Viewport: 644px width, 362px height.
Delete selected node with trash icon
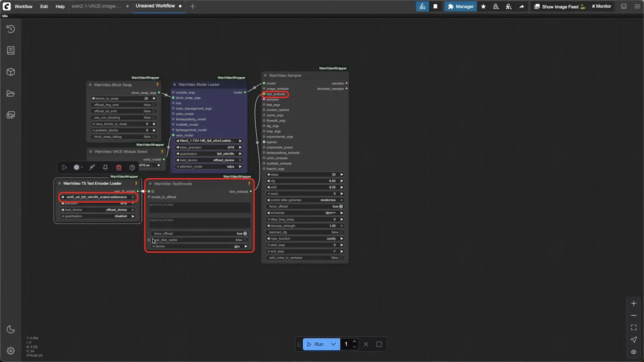click(119, 168)
